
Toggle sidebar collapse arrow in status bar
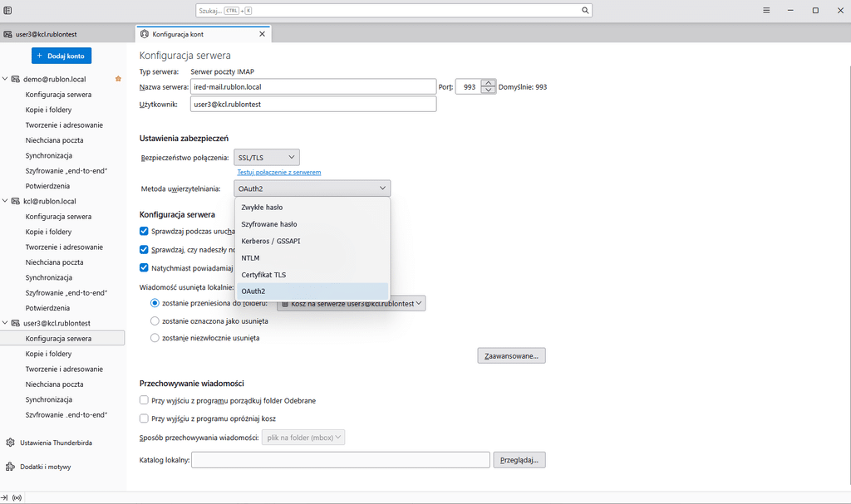click(4, 498)
